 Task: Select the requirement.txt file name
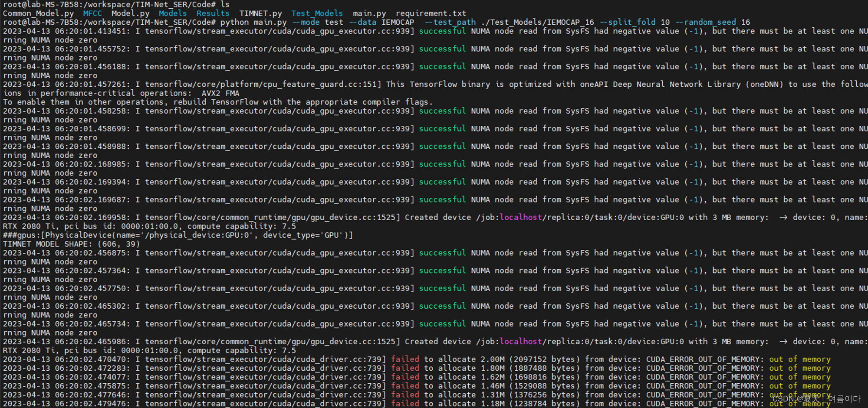click(431, 13)
